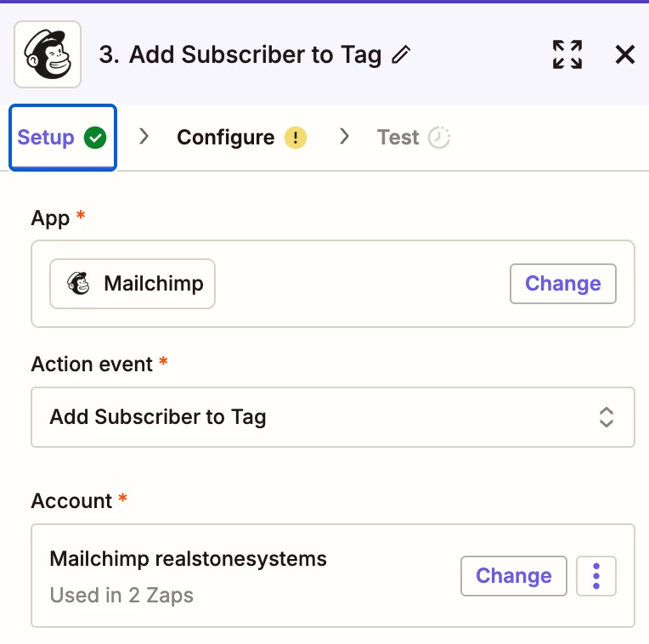The width and height of the screenshot is (649, 644).
Task: Open the Configure tab
Action: click(225, 138)
